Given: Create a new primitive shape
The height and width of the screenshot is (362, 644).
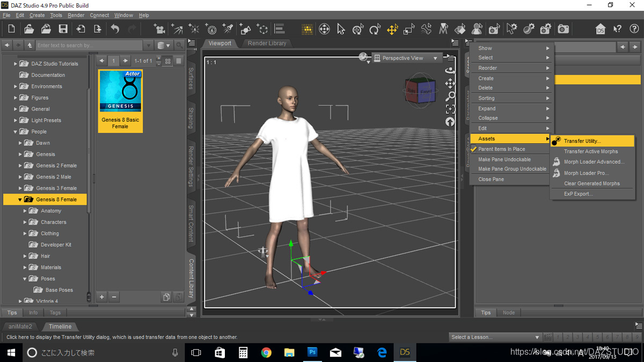Looking at the screenshot, I should click(245, 29).
